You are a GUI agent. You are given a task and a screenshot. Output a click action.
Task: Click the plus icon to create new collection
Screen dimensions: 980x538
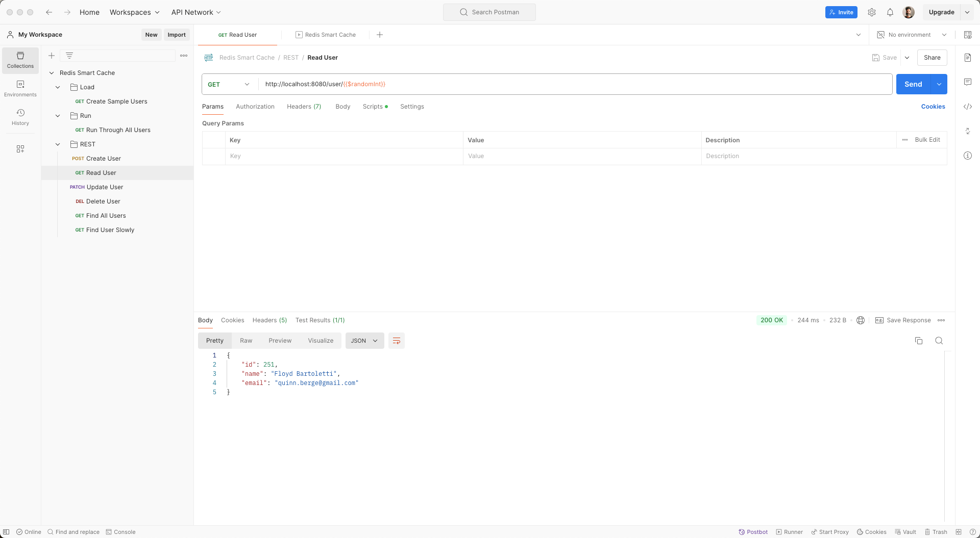52,56
